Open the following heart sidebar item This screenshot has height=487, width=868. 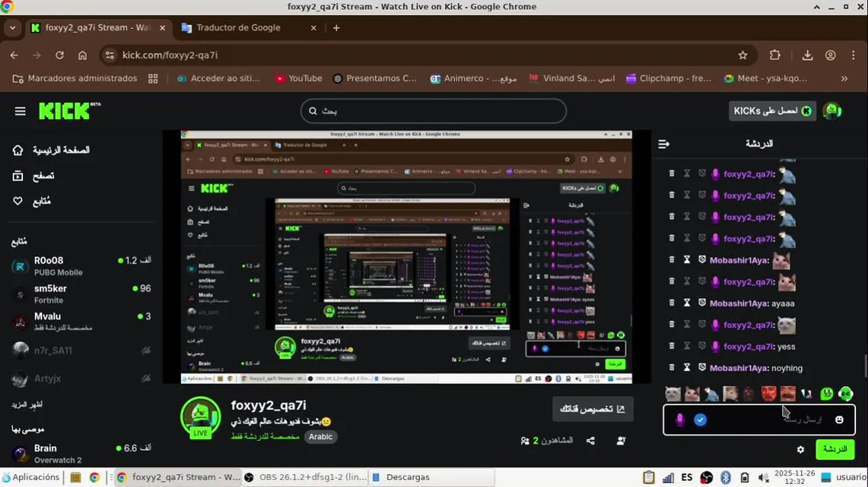[x=32, y=201]
